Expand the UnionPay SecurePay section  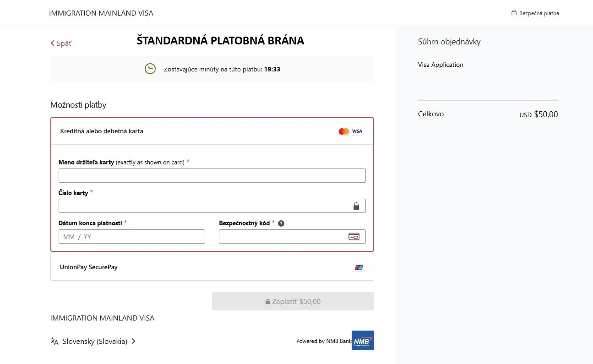click(x=212, y=267)
